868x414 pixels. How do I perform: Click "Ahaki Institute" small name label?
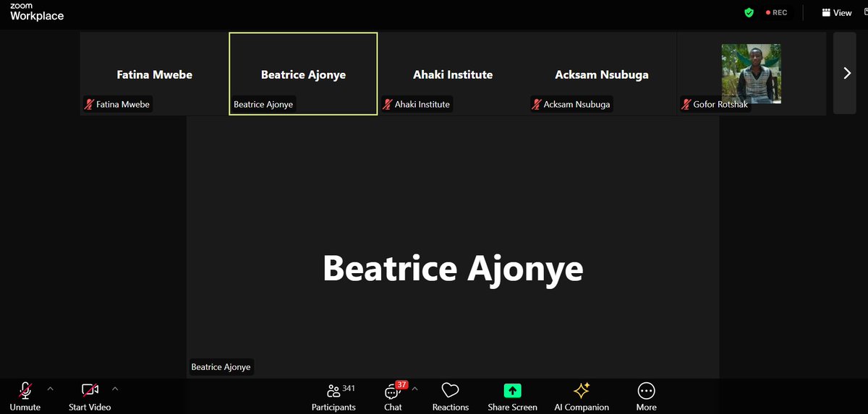coord(422,105)
